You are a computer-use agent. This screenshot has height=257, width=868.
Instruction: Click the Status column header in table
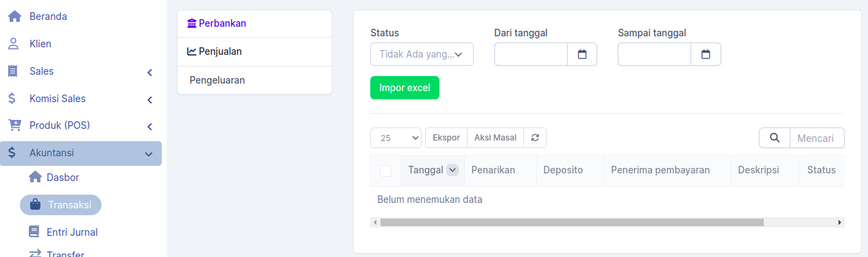[821, 170]
